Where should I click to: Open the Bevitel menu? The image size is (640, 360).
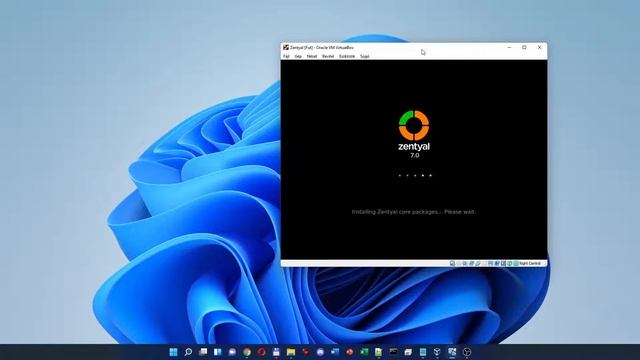pyautogui.click(x=328, y=56)
